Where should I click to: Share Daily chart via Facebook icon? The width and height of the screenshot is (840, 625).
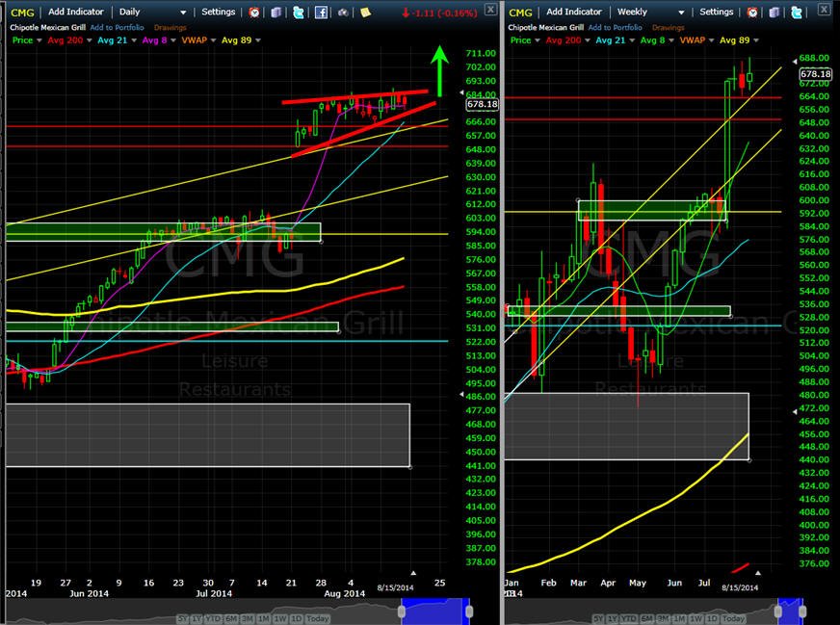(x=321, y=13)
